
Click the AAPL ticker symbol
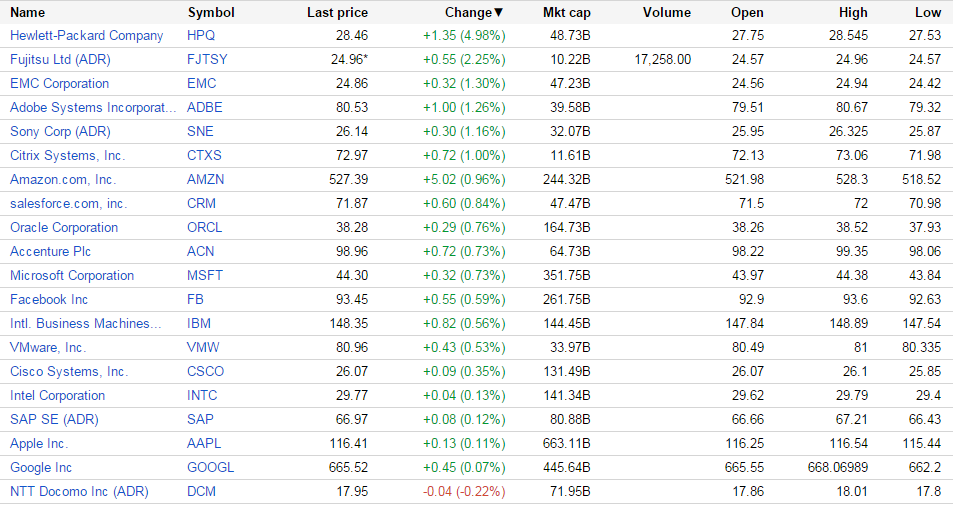203,444
